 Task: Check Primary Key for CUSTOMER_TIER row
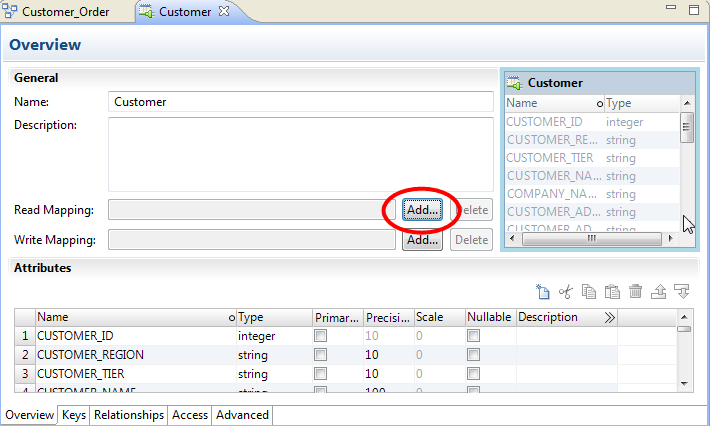(320, 374)
